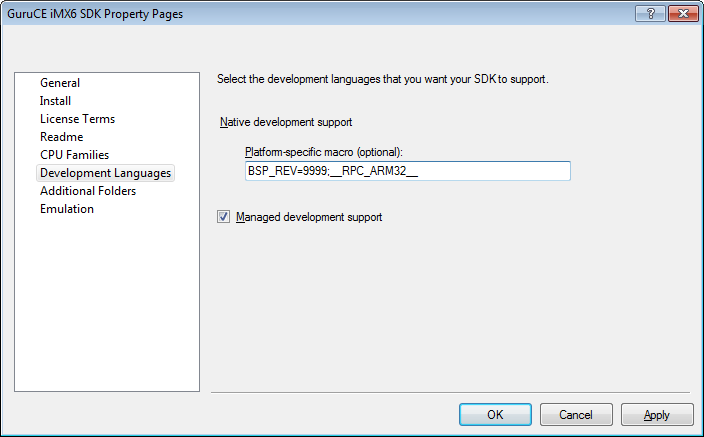704x437 pixels.
Task: Click the Managed development support label text
Action: coord(309,217)
